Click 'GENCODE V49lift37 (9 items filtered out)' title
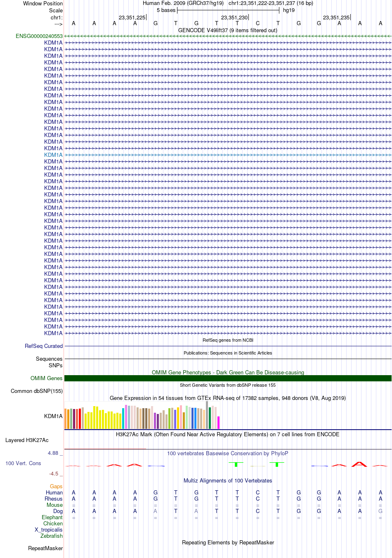Viewport: 392px width, 558px height. pyautogui.click(x=228, y=31)
